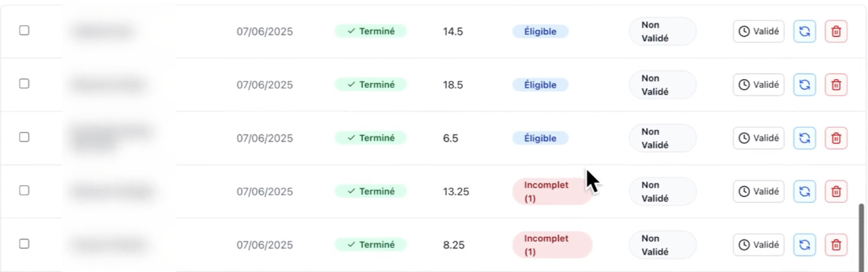Viewport: 868px width, 272px height.
Task: Re-run the row with score 6.5
Action: (x=805, y=138)
